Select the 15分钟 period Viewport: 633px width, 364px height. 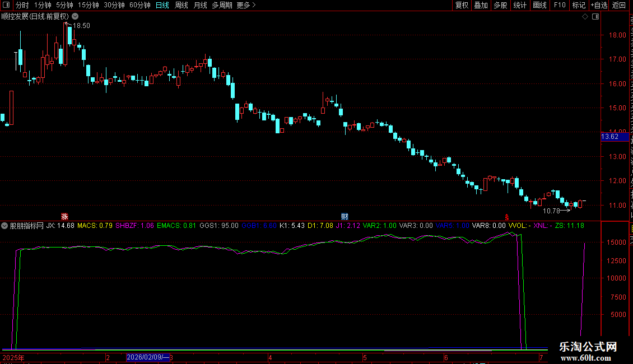(x=88, y=5)
